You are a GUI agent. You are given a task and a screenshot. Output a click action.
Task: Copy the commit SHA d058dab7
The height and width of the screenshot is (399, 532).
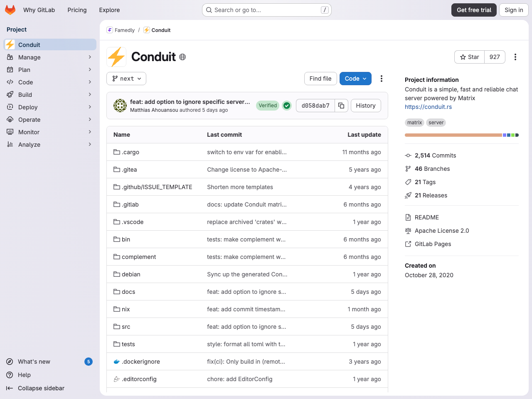click(341, 106)
